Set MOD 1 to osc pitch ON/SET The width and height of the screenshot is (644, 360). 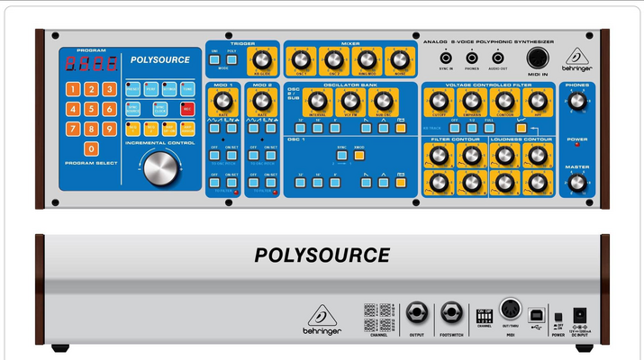(x=232, y=156)
